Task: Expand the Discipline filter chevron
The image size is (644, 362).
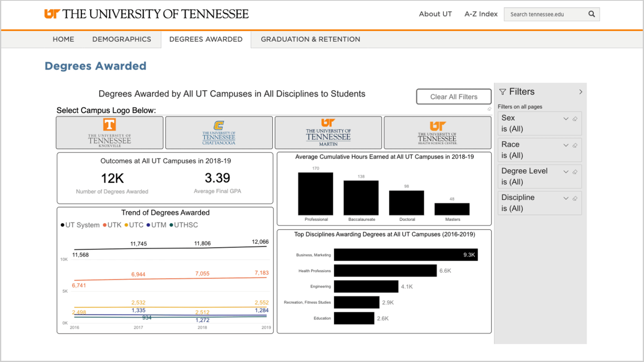Action: pyautogui.click(x=566, y=198)
